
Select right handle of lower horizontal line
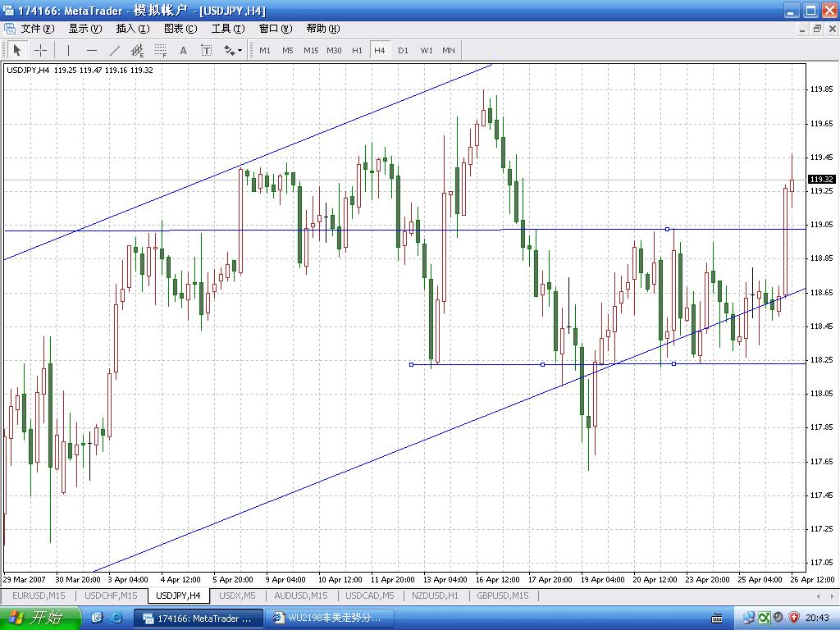point(673,363)
